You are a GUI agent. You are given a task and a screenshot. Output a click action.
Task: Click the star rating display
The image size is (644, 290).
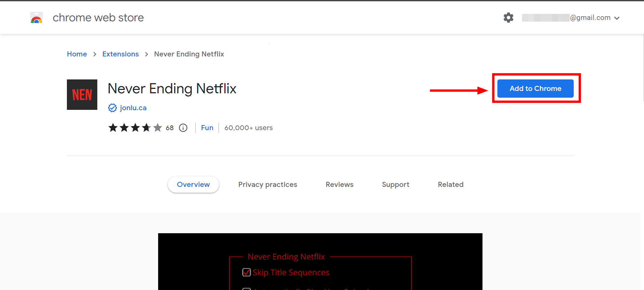(135, 128)
